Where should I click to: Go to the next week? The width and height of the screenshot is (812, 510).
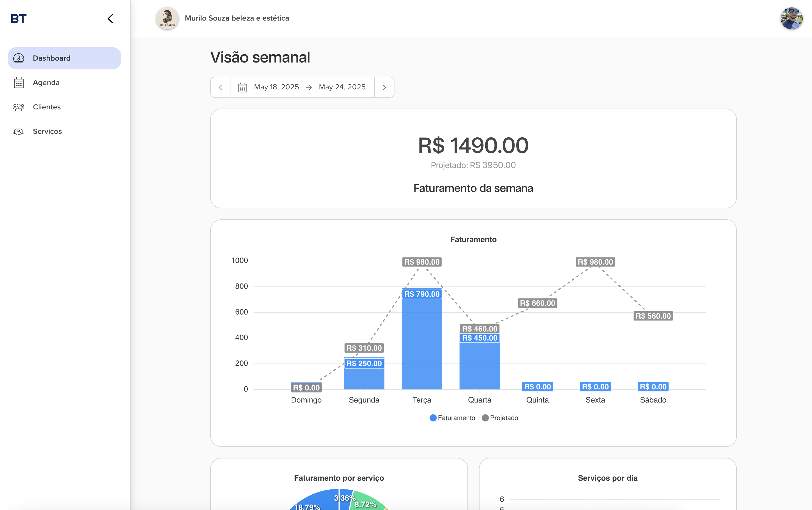[384, 87]
